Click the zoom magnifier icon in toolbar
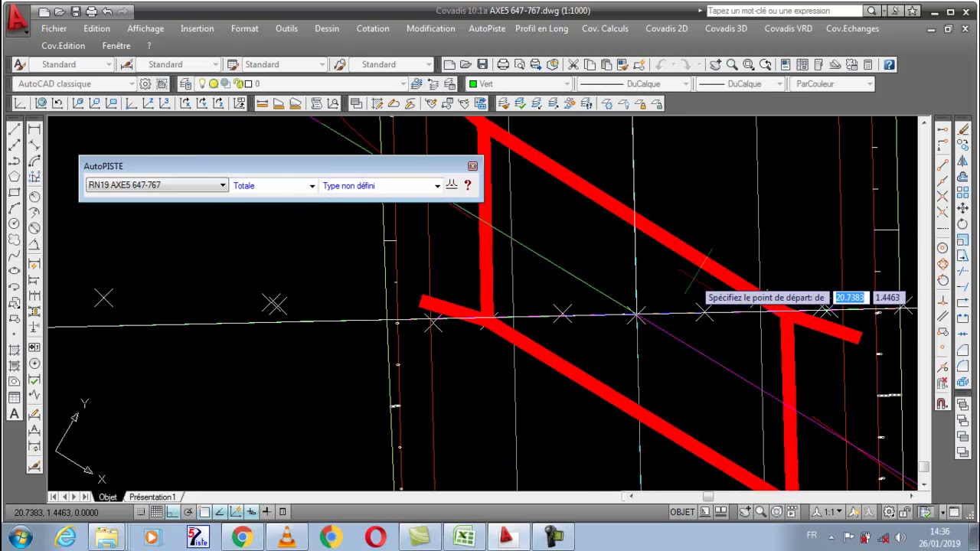This screenshot has height=551, width=980. tap(732, 65)
